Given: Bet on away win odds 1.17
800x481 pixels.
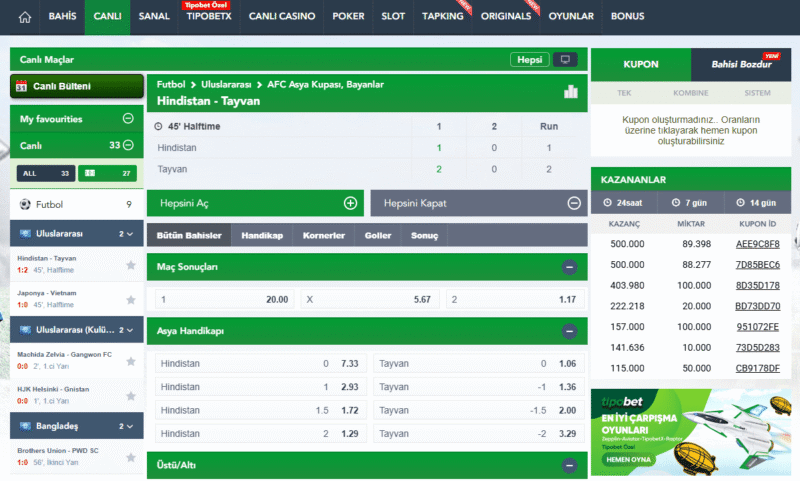Looking at the screenshot, I should (515, 299).
